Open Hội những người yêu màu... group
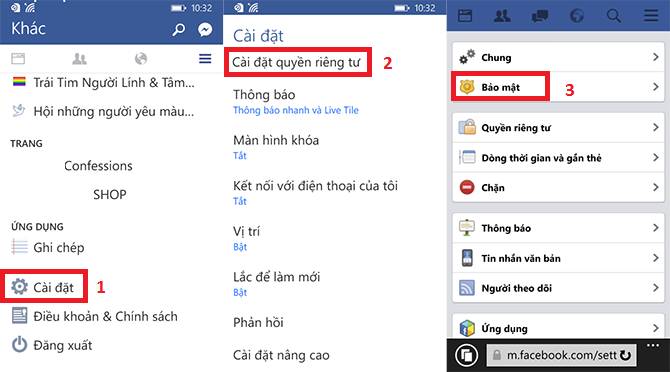 (113, 111)
